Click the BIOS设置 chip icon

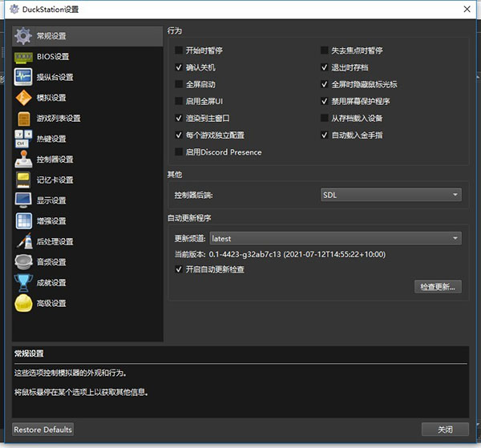[x=24, y=57]
